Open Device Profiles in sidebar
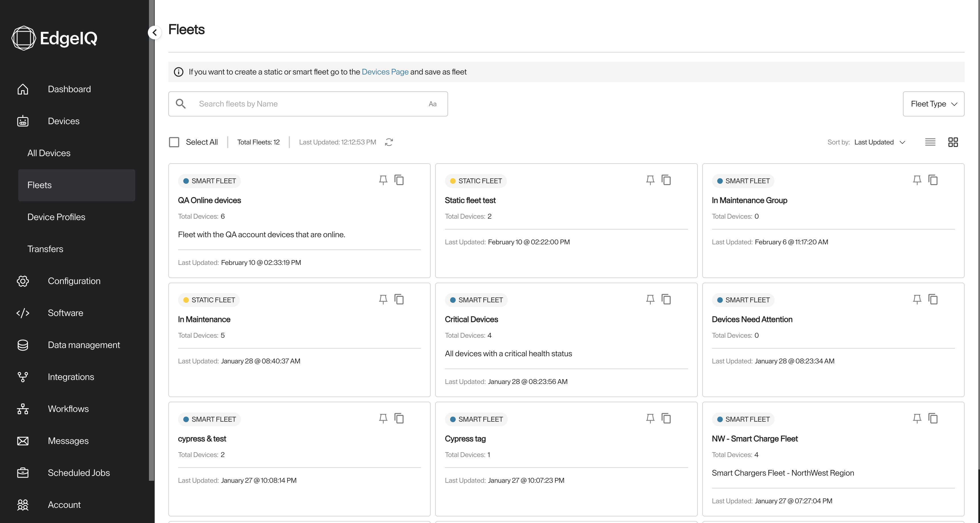 [x=56, y=217]
